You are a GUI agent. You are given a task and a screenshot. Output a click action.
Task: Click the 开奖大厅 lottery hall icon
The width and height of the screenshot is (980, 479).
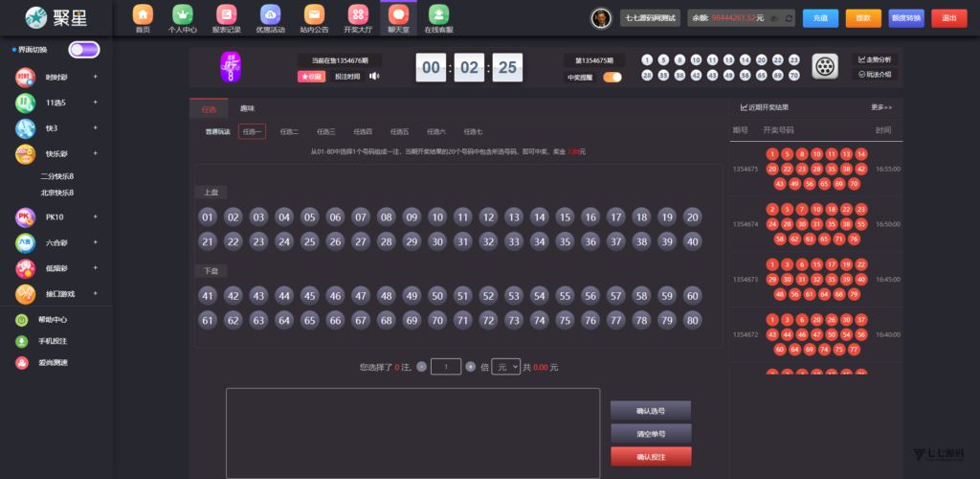(x=357, y=15)
